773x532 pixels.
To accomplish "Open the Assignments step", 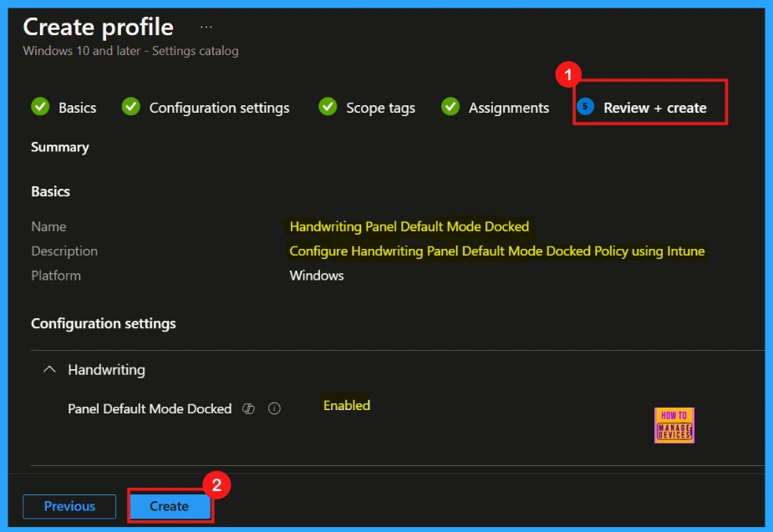I will pos(509,108).
